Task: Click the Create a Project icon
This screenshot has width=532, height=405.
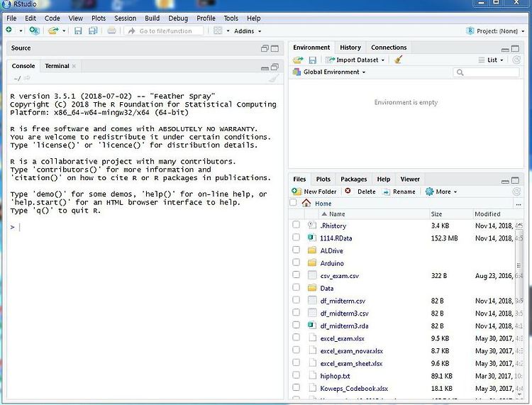Action: (34, 31)
